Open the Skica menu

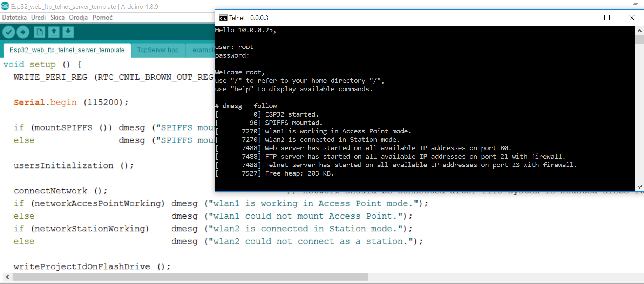57,18
